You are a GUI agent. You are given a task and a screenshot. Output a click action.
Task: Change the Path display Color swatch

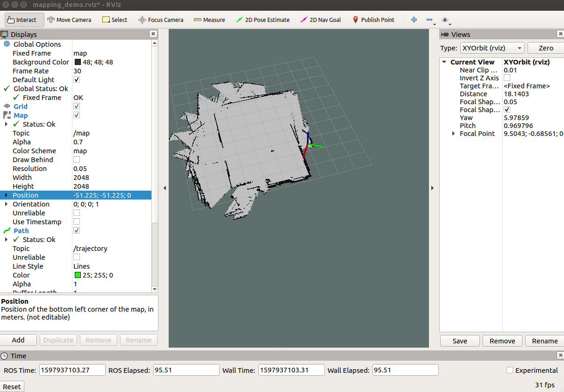pyautogui.click(x=78, y=275)
